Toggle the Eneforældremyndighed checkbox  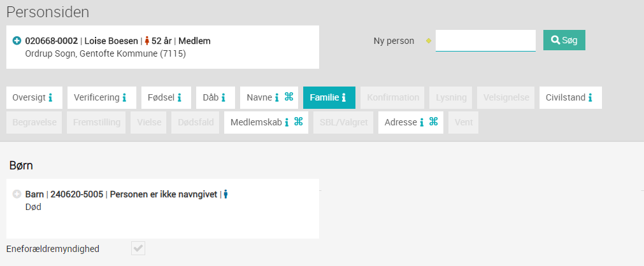tap(138, 248)
